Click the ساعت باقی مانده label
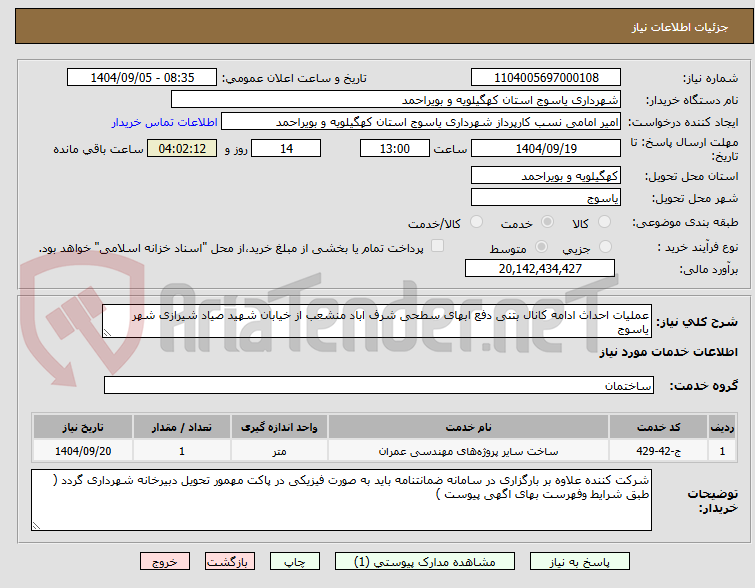Screen dimensions: 755x588 (98, 149)
